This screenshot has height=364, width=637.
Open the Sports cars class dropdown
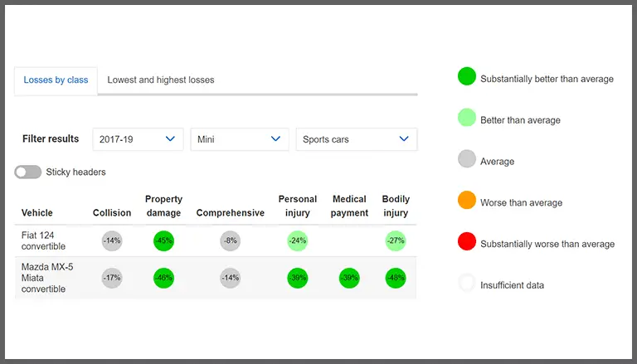coord(356,139)
